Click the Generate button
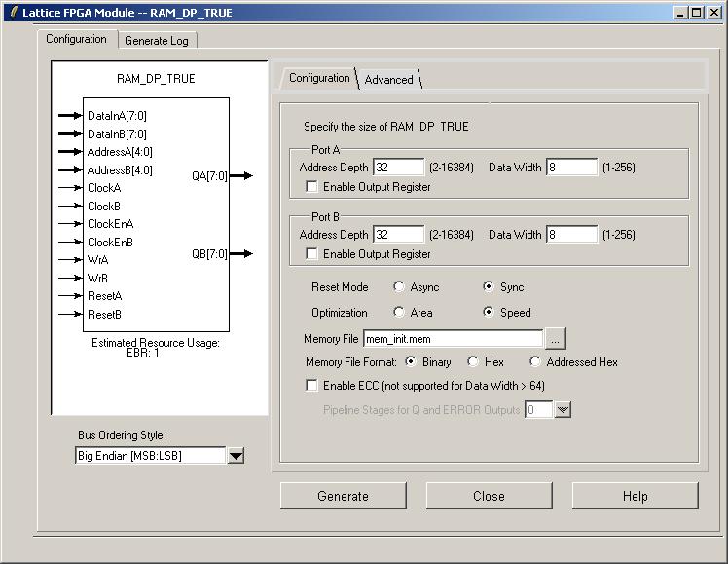Viewport: 728px width, 564px height. 344,496
